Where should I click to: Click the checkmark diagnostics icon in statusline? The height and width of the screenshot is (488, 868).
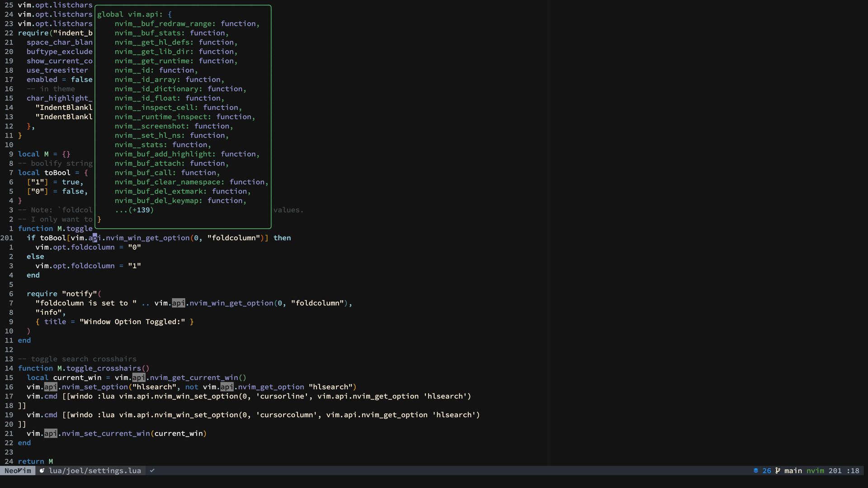[152, 470]
